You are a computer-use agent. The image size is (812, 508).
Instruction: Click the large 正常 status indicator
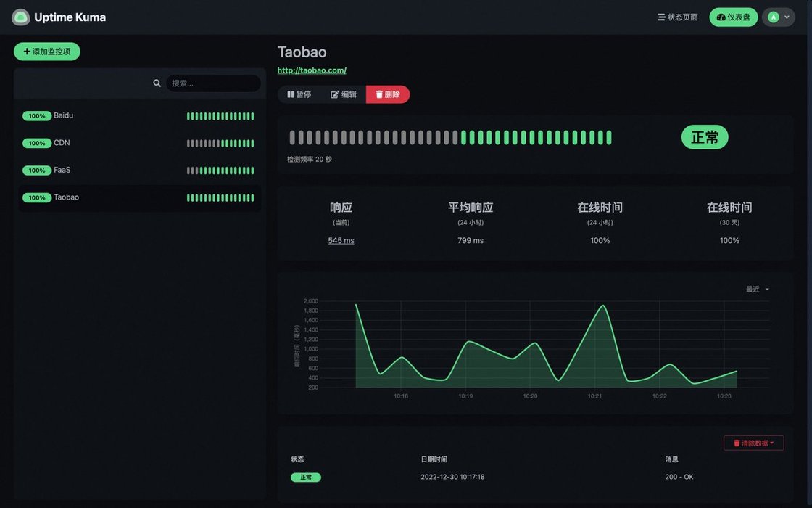704,137
